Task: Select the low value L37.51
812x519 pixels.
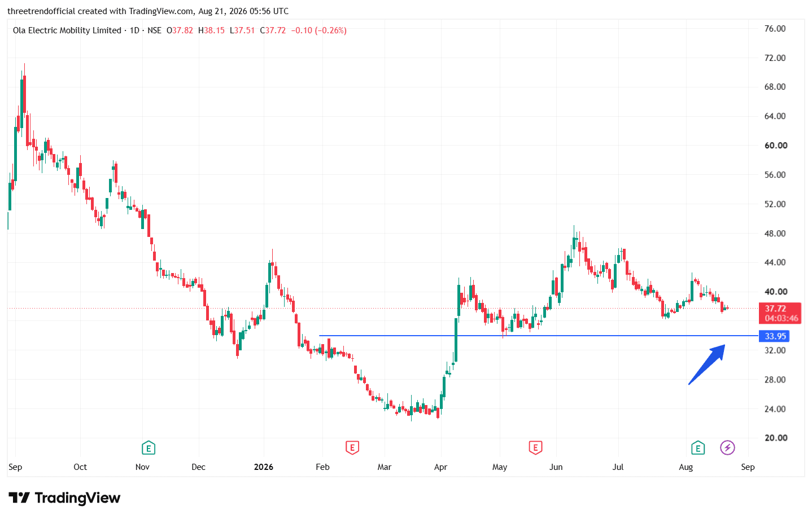Action: pos(242,30)
